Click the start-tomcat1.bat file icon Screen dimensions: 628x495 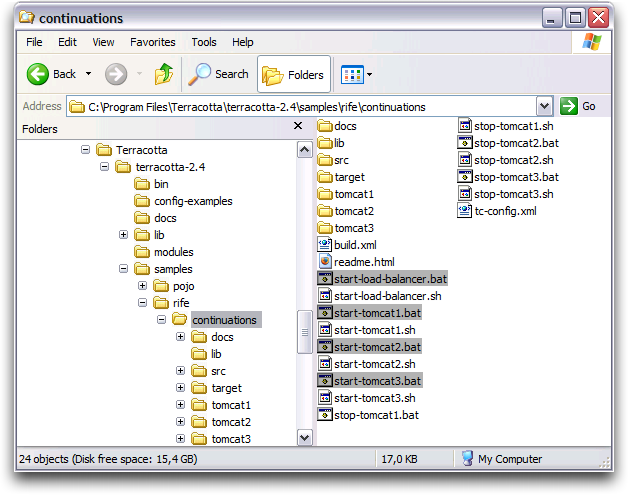point(325,313)
